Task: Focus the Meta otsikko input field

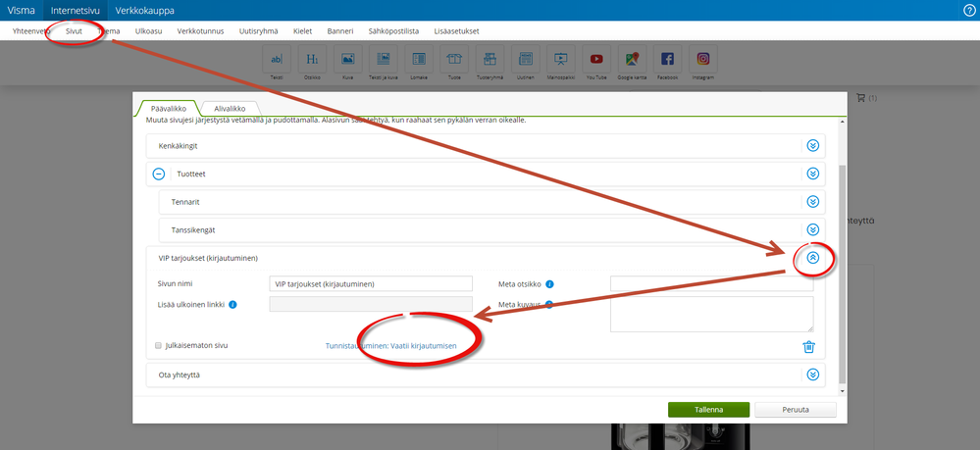Action: tap(712, 283)
